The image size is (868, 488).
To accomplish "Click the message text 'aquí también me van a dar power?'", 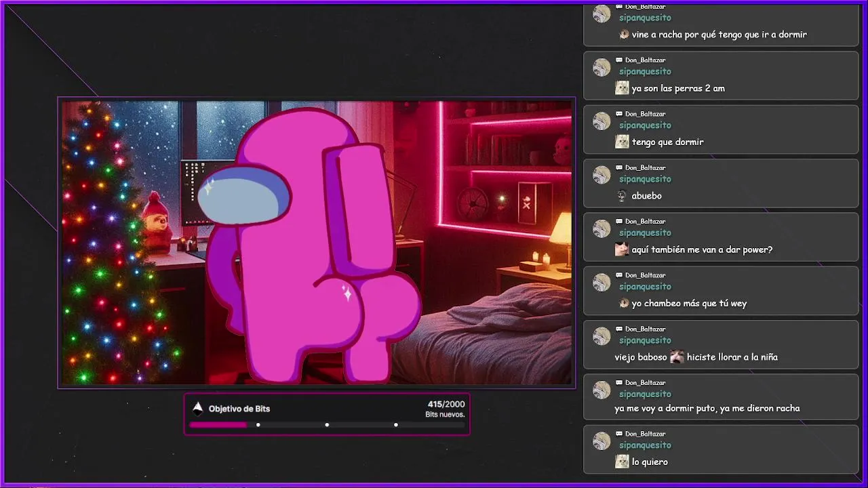I will [x=702, y=249].
